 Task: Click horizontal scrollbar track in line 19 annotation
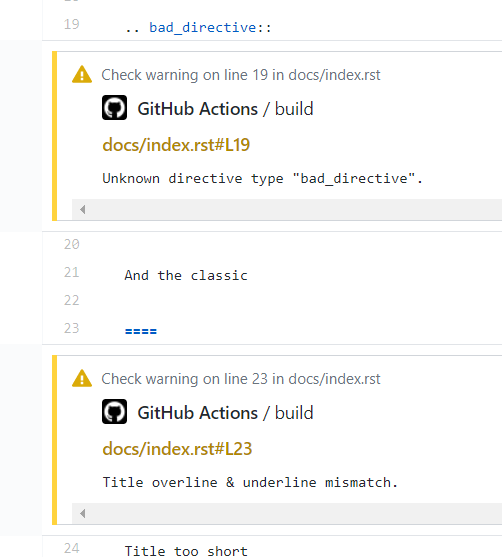click(x=287, y=210)
